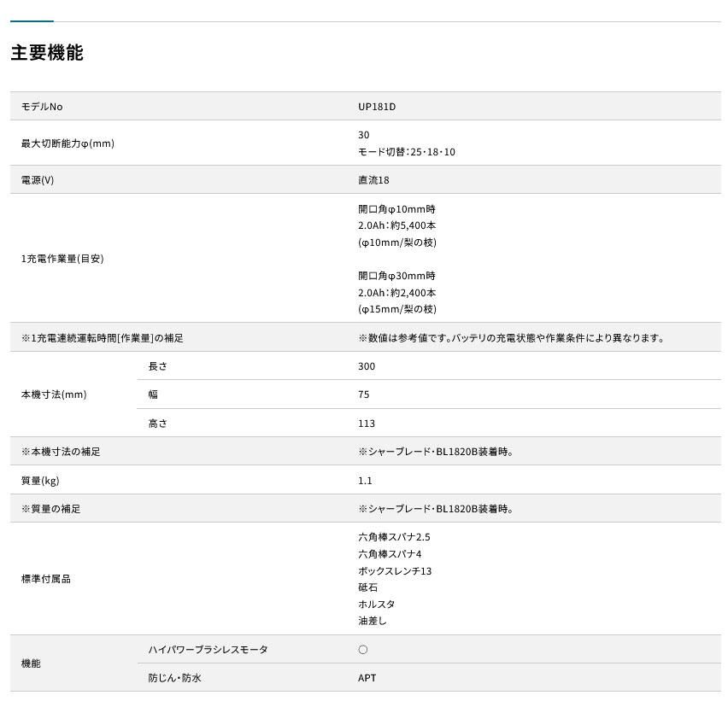The height and width of the screenshot is (707, 728).
Task: Click the 標準付属品 row label
Action: (46, 579)
